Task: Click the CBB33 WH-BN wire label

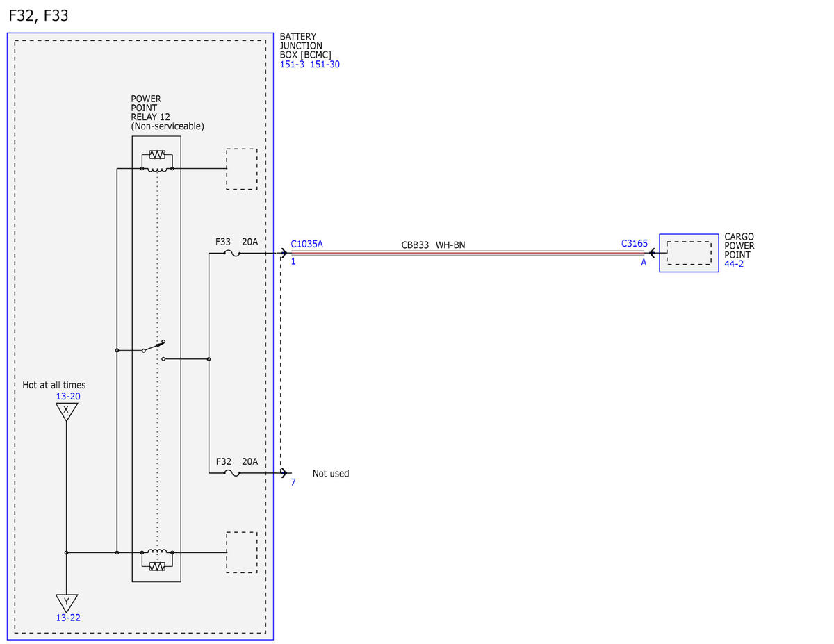Action: click(x=433, y=245)
